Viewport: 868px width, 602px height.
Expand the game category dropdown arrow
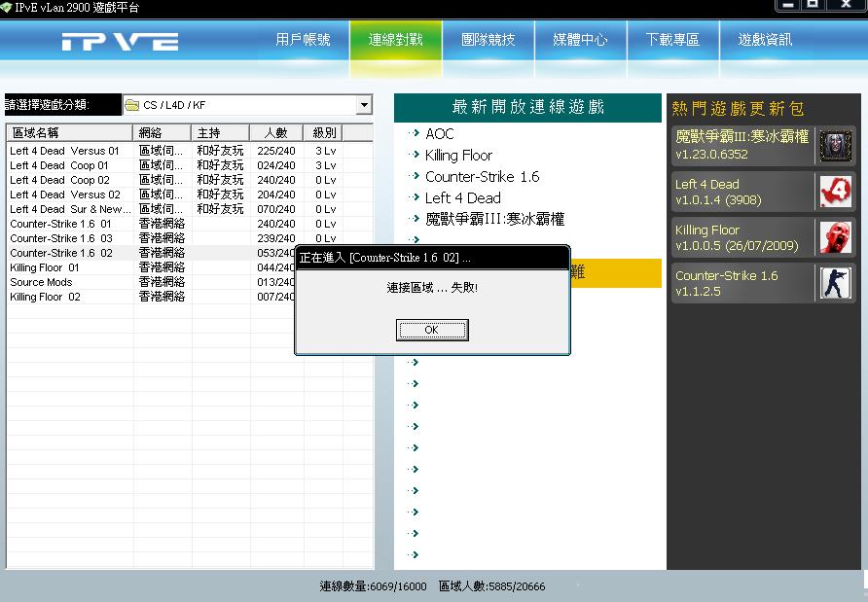tap(364, 105)
